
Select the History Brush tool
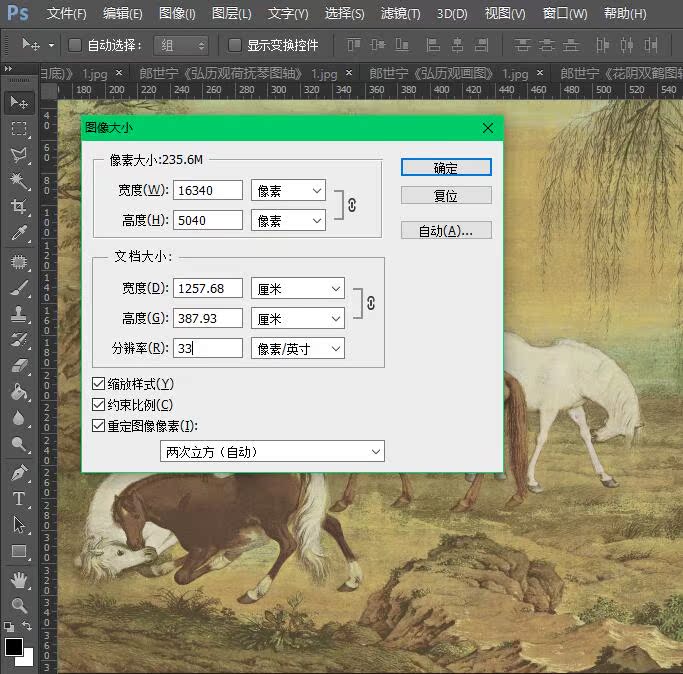click(x=19, y=339)
